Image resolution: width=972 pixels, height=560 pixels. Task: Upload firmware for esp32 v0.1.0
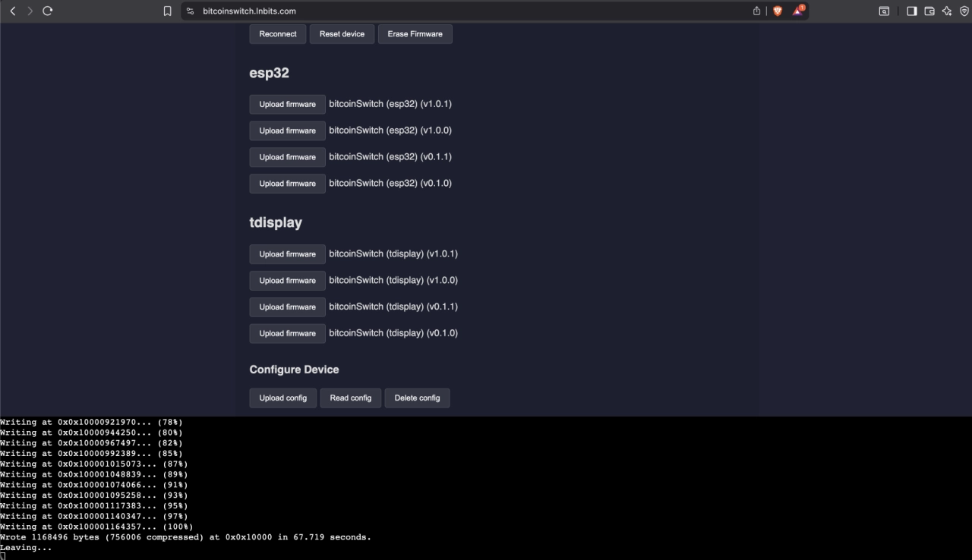(287, 184)
